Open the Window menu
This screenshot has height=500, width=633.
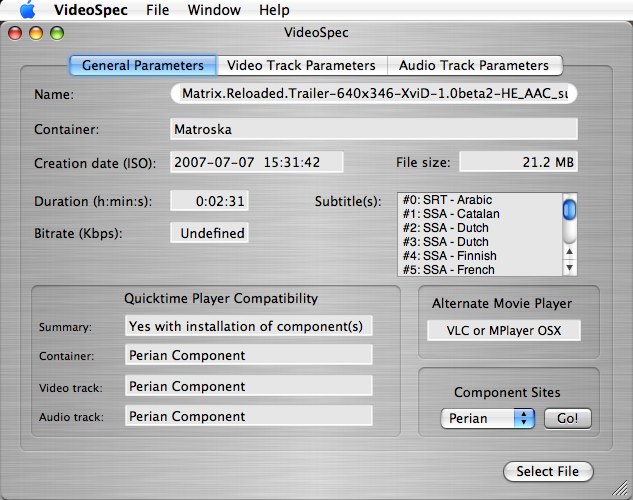[214, 10]
